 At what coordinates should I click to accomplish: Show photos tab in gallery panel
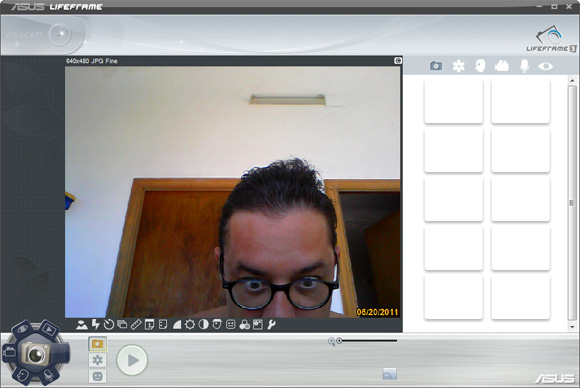click(436, 66)
